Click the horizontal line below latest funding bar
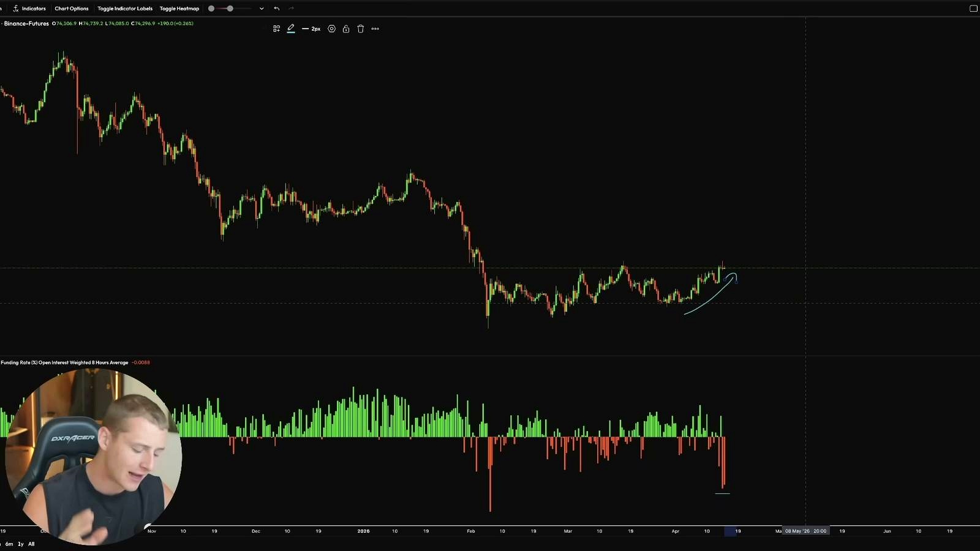The height and width of the screenshot is (551, 980). (x=723, y=493)
